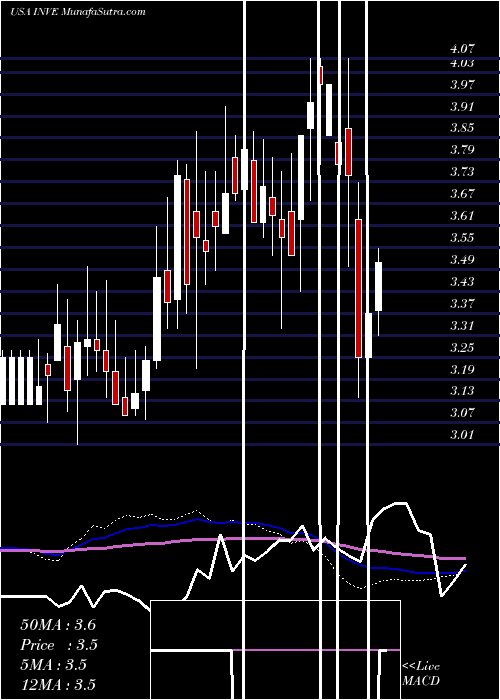Click the '<<Live MACD' label
Image resolution: width=500 pixels, height=700 pixels.
click(x=421, y=674)
